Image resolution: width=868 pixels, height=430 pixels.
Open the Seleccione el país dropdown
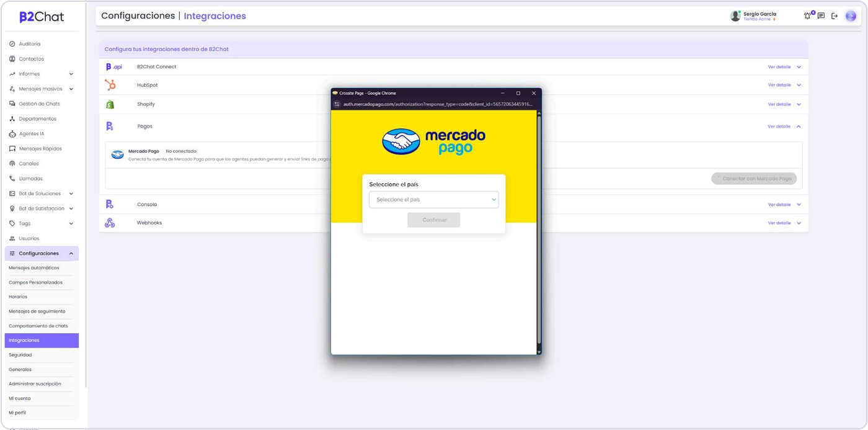tap(434, 200)
